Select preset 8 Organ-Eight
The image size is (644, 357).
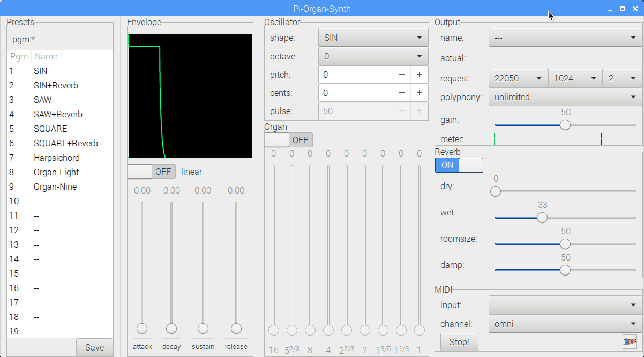(x=60, y=172)
